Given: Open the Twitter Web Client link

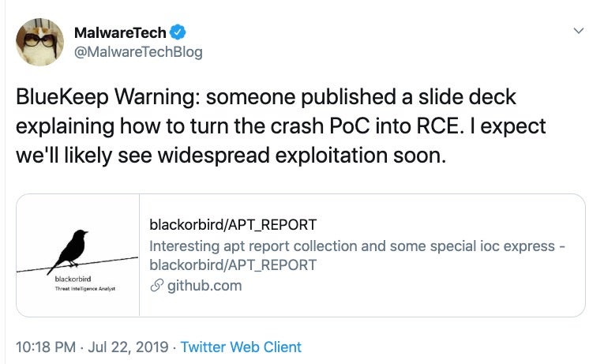Looking at the screenshot, I should pyautogui.click(x=241, y=347).
